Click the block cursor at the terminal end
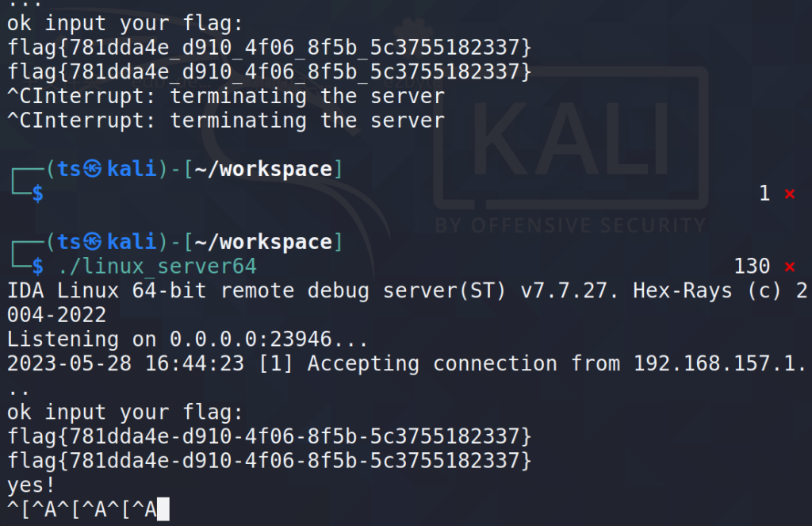This screenshot has width=812, height=526. (x=163, y=509)
